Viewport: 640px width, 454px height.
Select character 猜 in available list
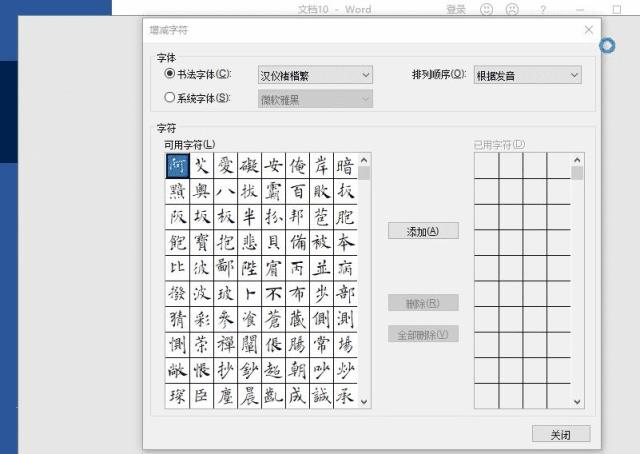(178, 319)
